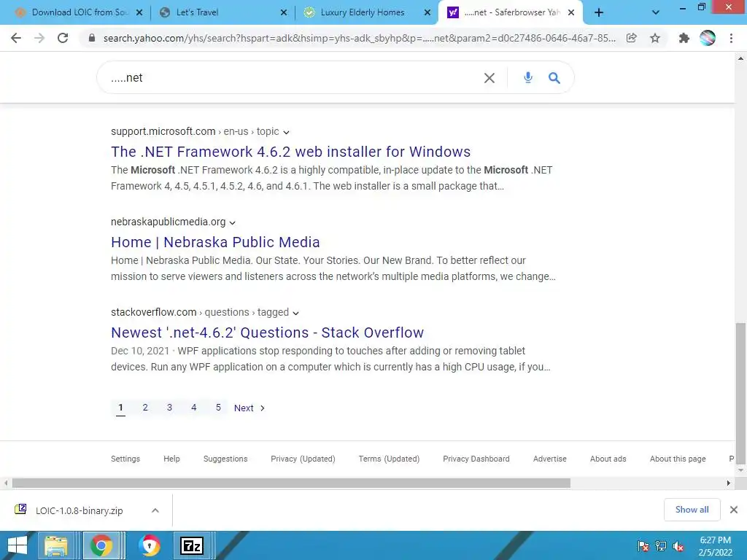Go to results page 5
This screenshot has width=747, height=560.
218,408
